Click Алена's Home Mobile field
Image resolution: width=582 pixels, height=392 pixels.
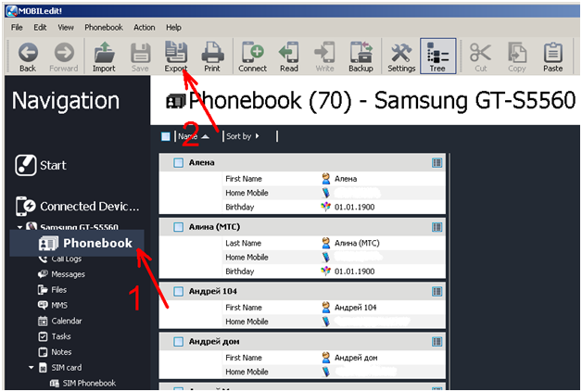pyautogui.click(x=334, y=193)
